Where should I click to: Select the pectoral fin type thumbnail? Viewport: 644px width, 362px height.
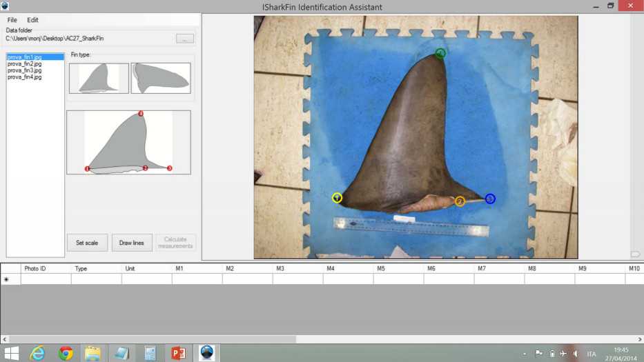161,78
